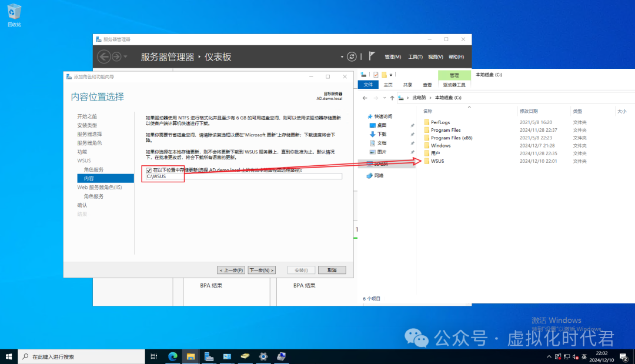635x364 pixels.
Task: Show hidden system tray icons
Action: point(549,357)
